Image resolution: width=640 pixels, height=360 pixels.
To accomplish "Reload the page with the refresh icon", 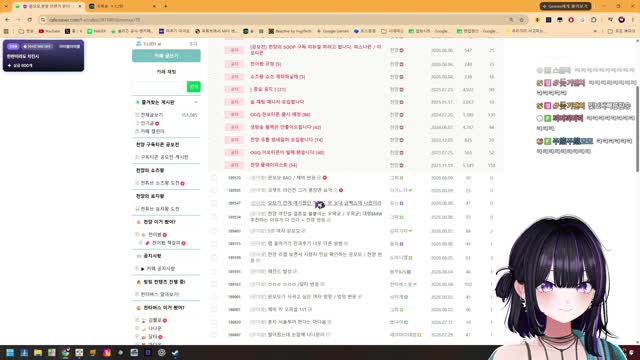I will 30,20.
